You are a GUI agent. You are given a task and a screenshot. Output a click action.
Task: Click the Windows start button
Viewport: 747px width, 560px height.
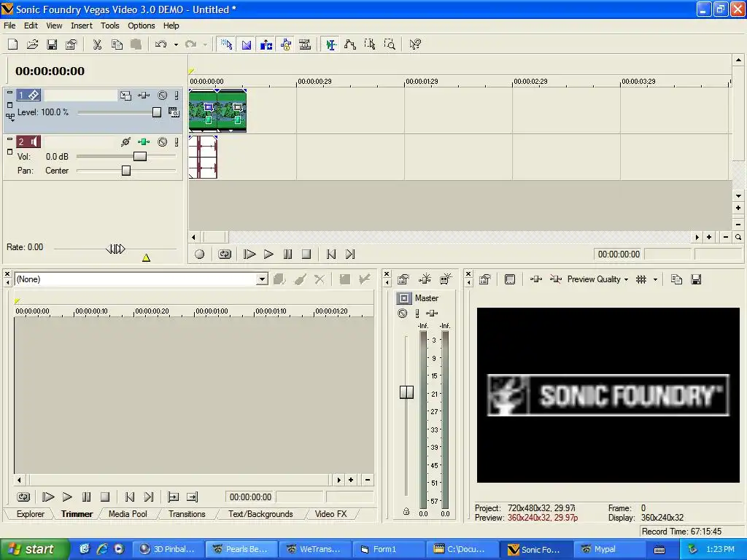point(34,550)
